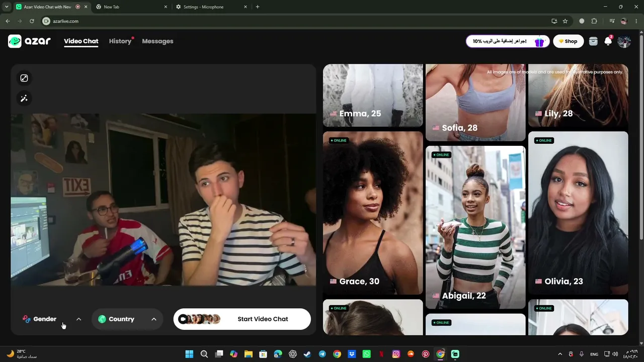The width and height of the screenshot is (644, 362).
Task: Click the microphone icon in system tray
Action: (x=582, y=354)
